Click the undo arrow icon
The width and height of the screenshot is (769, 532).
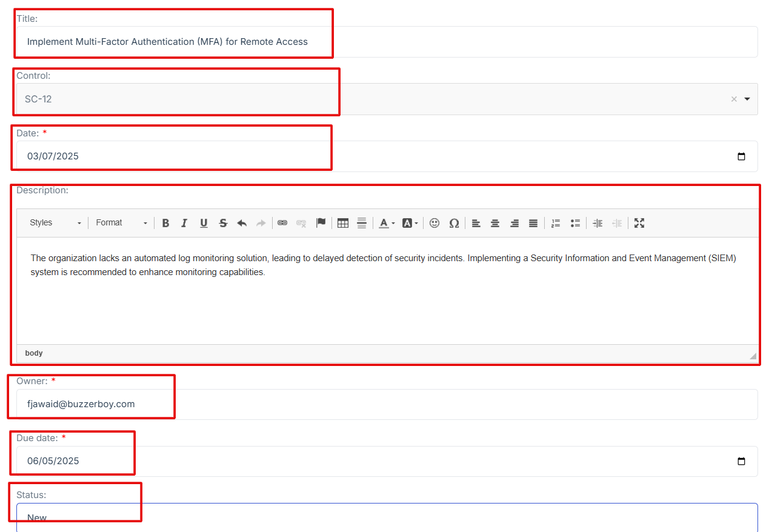[242, 223]
